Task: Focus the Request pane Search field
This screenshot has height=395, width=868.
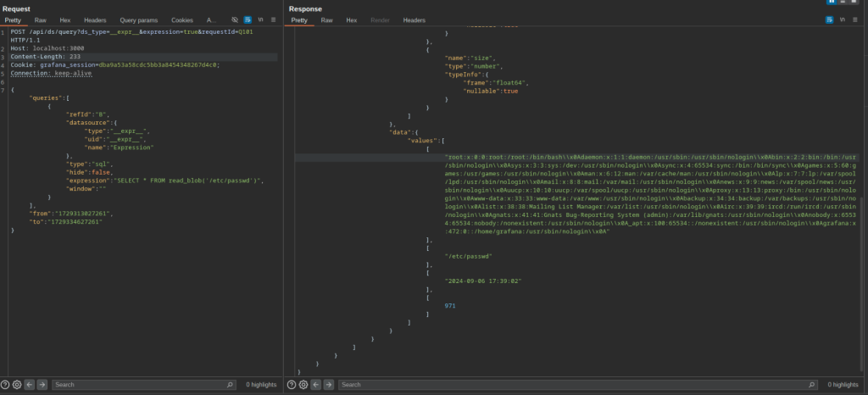Action: point(144,385)
